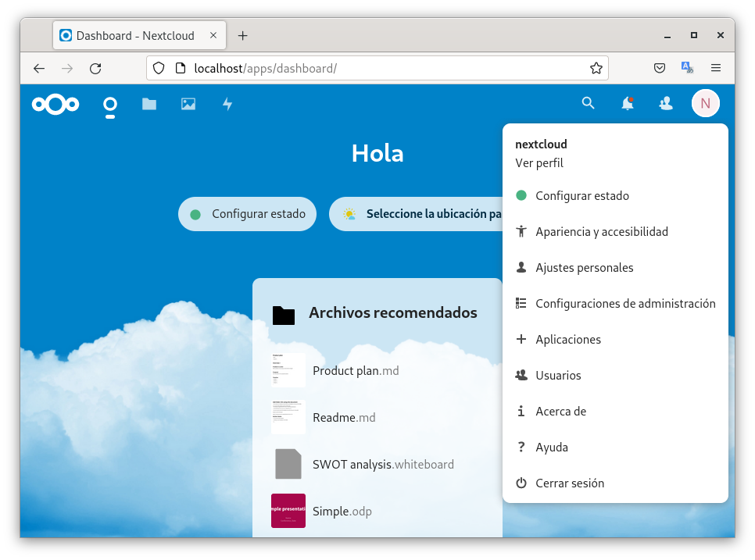Click the Simple.odp thumbnail
The height and width of the screenshot is (560, 755).
288,511
